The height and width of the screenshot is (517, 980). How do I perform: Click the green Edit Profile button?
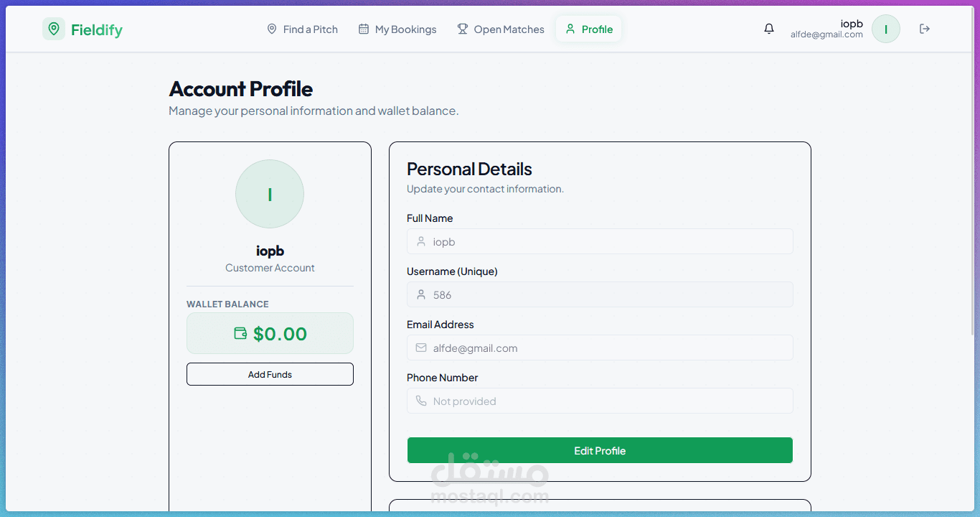[x=600, y=451]
